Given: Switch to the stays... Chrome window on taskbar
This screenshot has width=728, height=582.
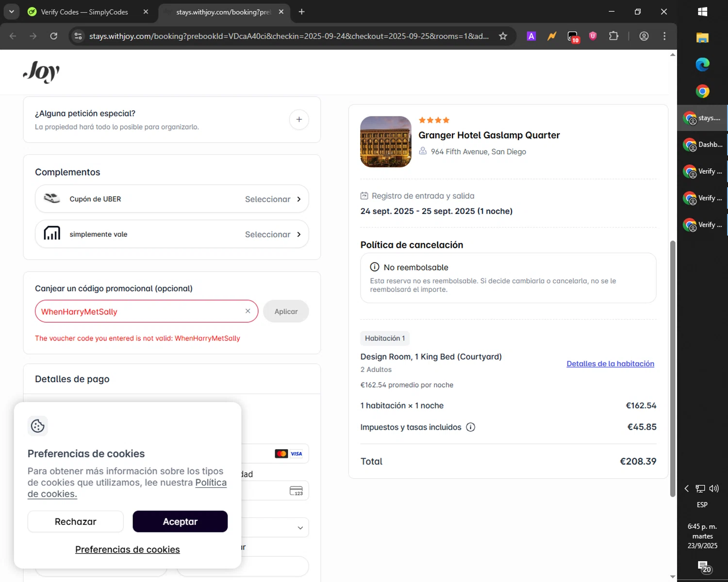Looking at the screenshot, I should point(702,118).
